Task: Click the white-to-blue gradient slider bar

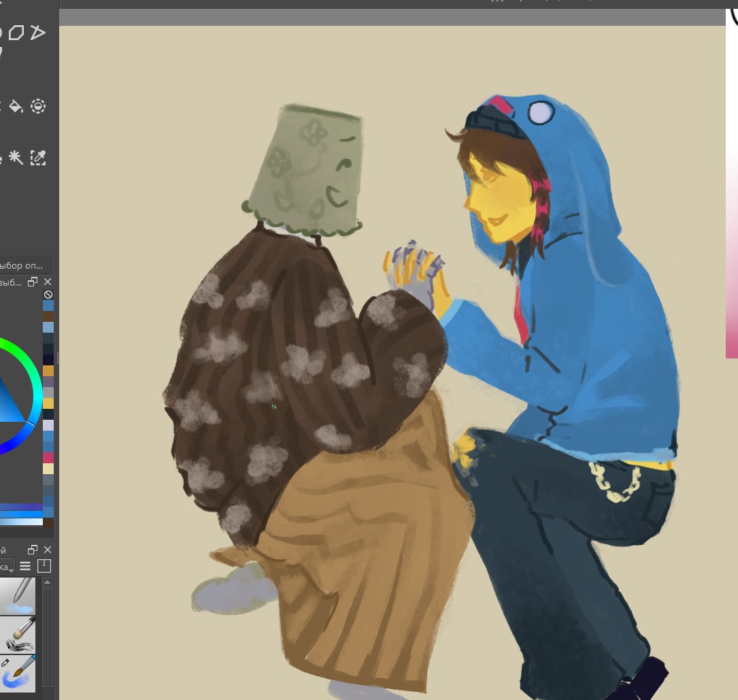Action: pos(21,522)
